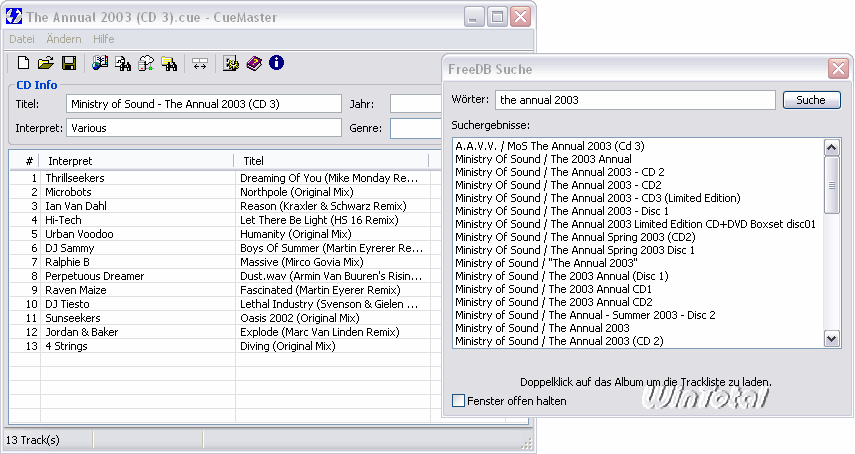Click the '#' column header
The image size is (855, 454).
[x=25, y=161]
